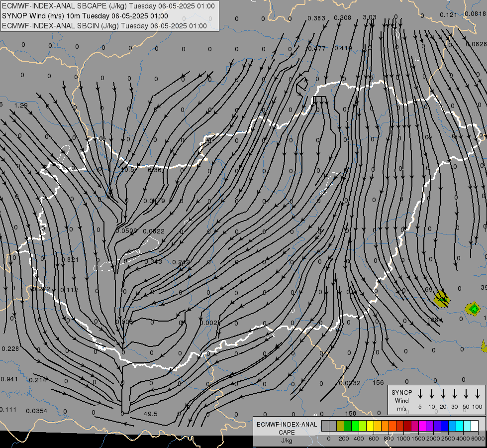487x448 pixels.
Task: Click the 0.941 value on the map
Action: coord(9,379)
